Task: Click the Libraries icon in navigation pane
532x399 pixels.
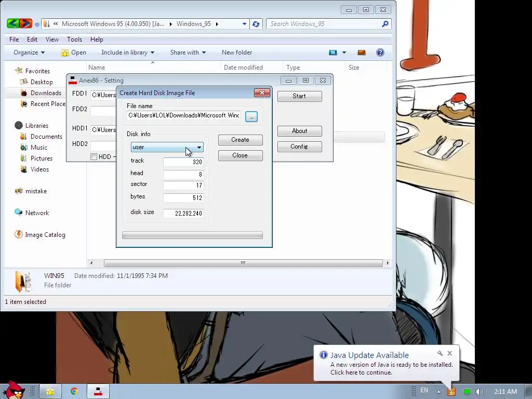Action: coord(19,126)
